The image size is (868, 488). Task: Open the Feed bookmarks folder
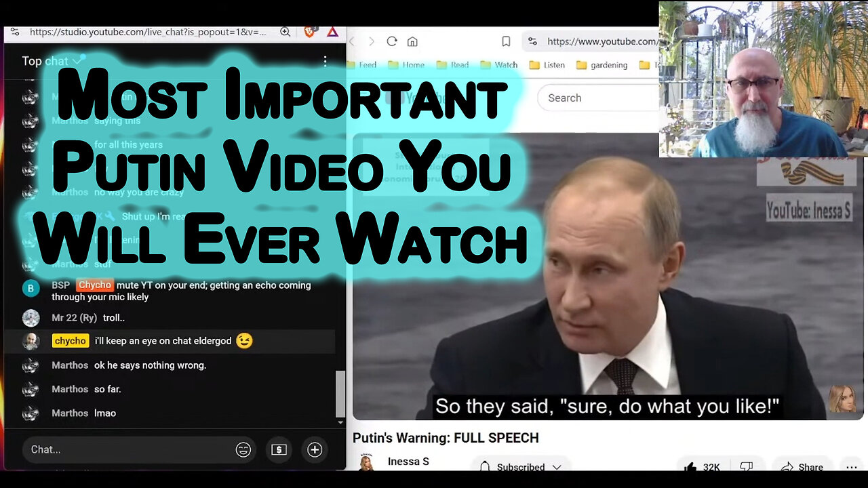tap(361, 65)
